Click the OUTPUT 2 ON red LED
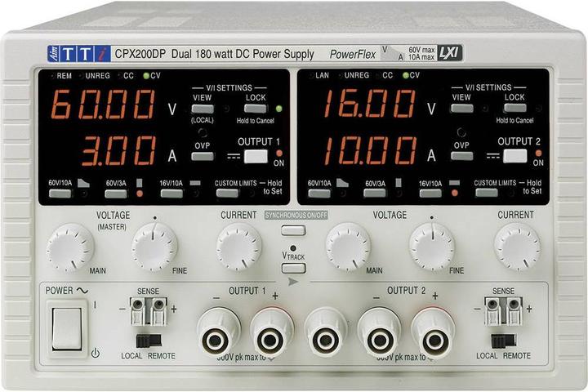588x392 pixels. click(538, 153)
